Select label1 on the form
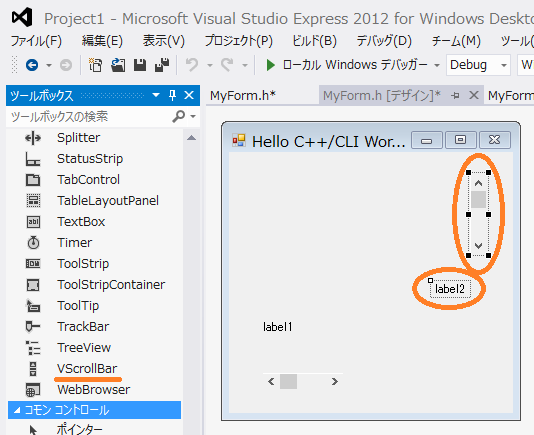Image resolution: width=534 pixels, height=435 pixels. point(278,327)
